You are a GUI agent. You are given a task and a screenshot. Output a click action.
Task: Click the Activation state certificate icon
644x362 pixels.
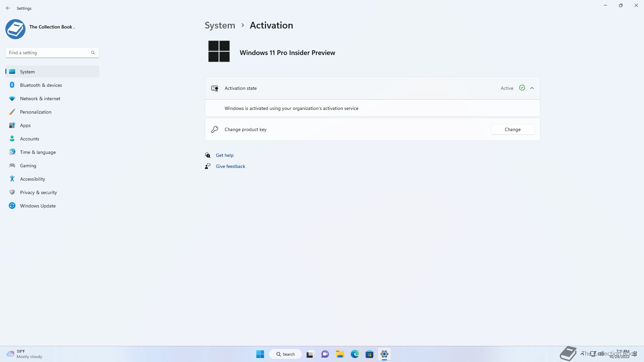[215, 88]
